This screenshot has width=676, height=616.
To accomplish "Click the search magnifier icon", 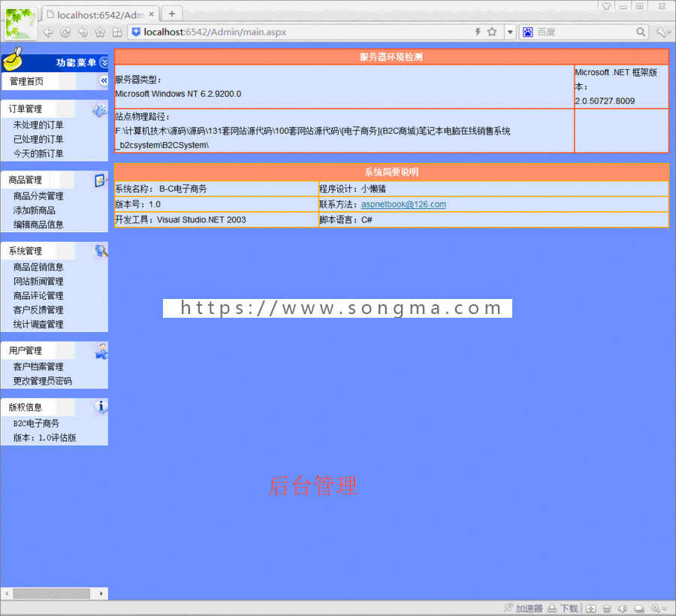I will 641,32.
